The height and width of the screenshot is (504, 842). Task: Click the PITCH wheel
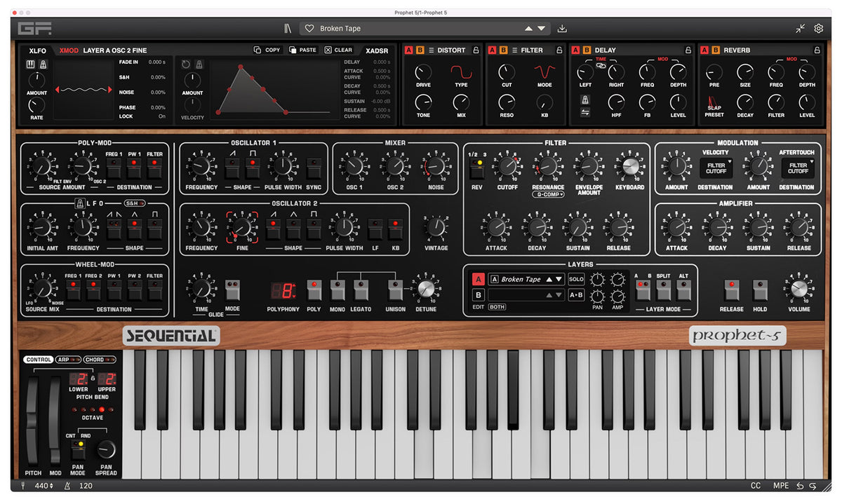33,420
